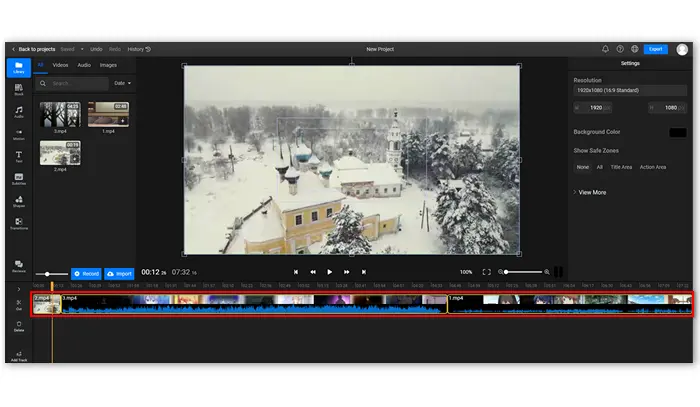The height and width of the screenshot is (407, 700).
Task: Expand the View More settings section
Action: [590, 192]
